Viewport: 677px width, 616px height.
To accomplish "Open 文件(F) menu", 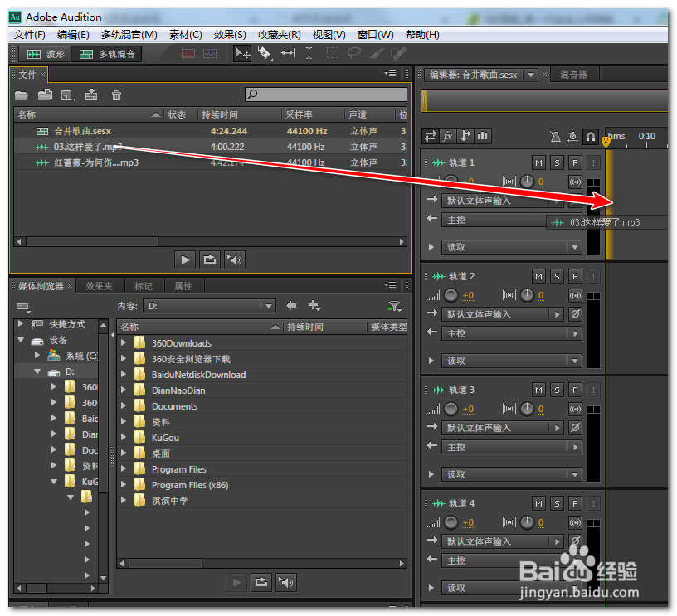I will 29,35.
